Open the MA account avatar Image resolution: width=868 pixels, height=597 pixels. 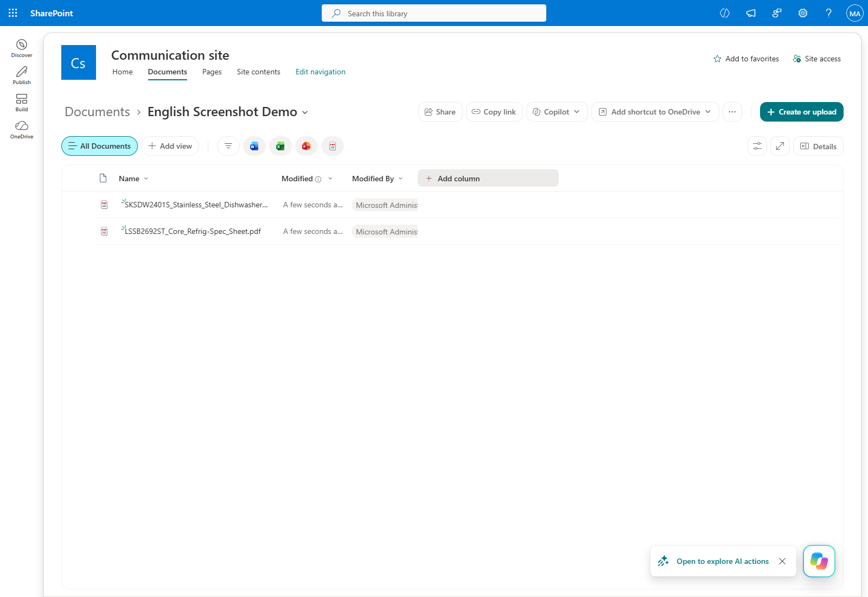click(x=855, y=13)
